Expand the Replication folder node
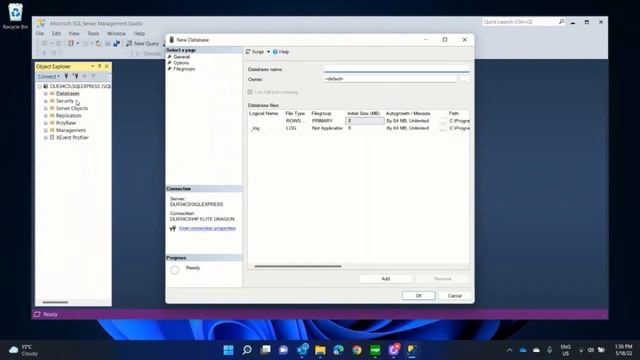The image size is (640, 360). click(46, 116)
